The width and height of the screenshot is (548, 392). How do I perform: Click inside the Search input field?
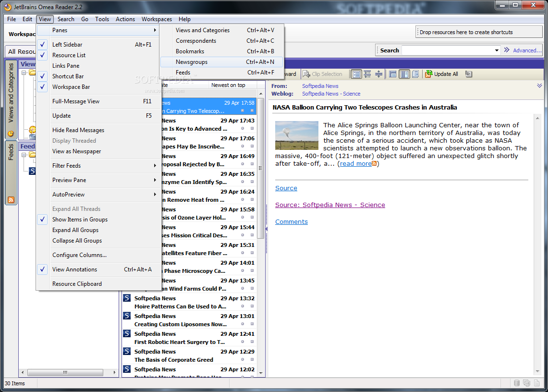[447, 50]
